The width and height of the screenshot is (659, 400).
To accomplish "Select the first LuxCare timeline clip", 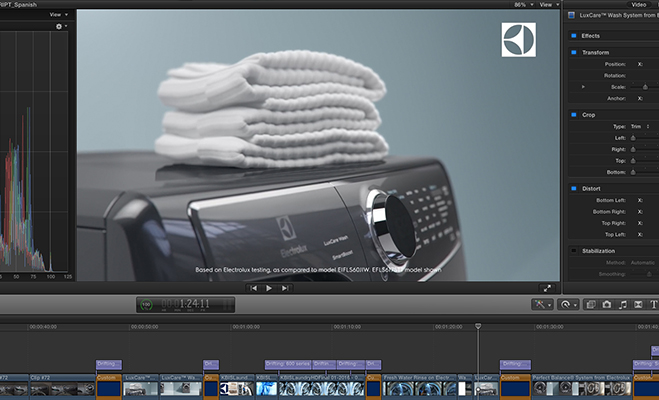I will (140, 385).
